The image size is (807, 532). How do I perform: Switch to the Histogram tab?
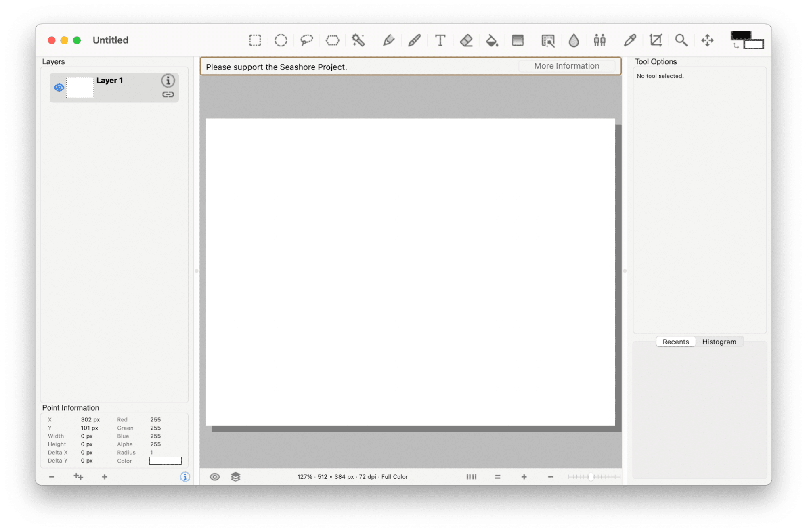[x=719, y=342]
